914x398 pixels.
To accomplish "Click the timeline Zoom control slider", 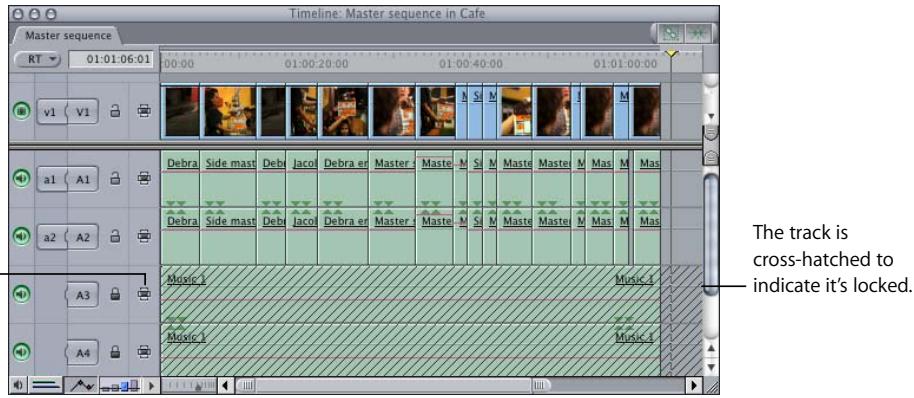I will click(188, 385).
